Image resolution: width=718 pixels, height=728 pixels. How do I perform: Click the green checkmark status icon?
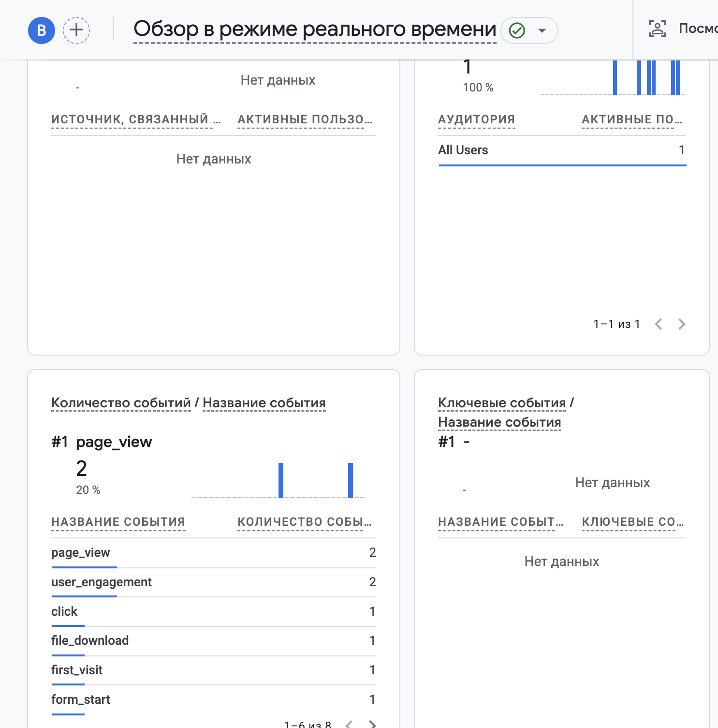pyautogui.click(x=517, y=30)
